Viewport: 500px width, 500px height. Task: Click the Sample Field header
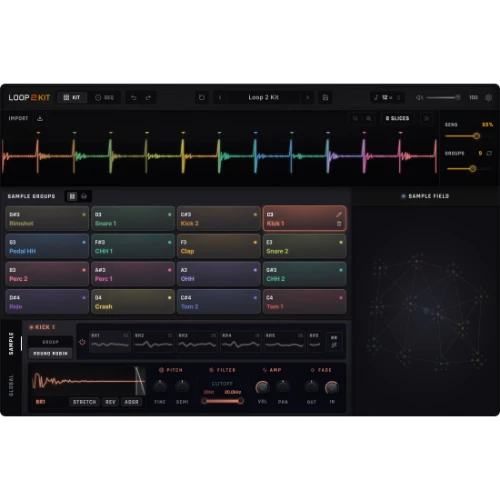tap(425, 196)
